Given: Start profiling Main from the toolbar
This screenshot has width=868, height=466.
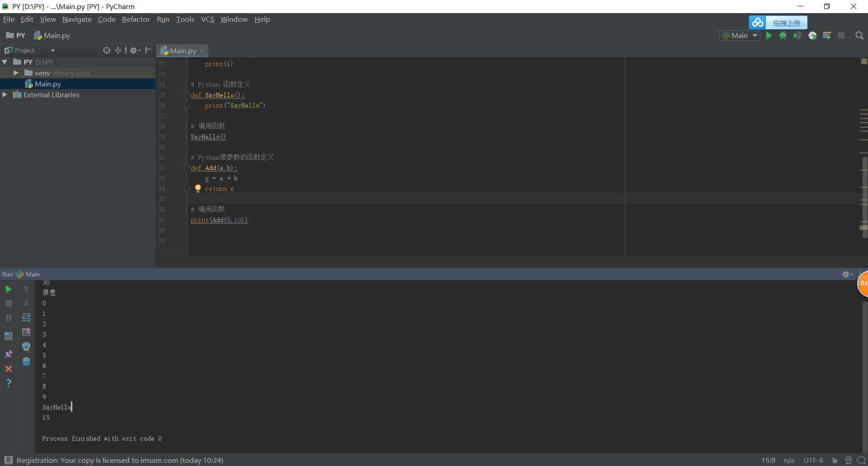Looking at the screenshot, I should (x=812, y=36).
